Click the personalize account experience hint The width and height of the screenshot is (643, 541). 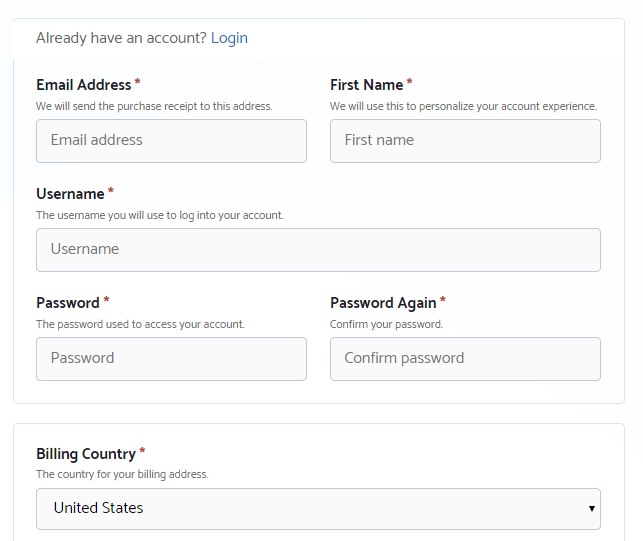click(x=463, y=106)
